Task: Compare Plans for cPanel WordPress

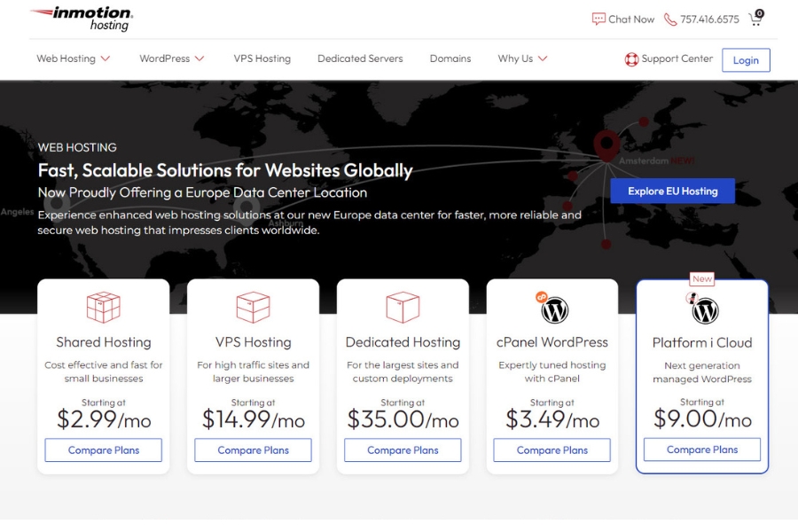Action: pos(552,450)
